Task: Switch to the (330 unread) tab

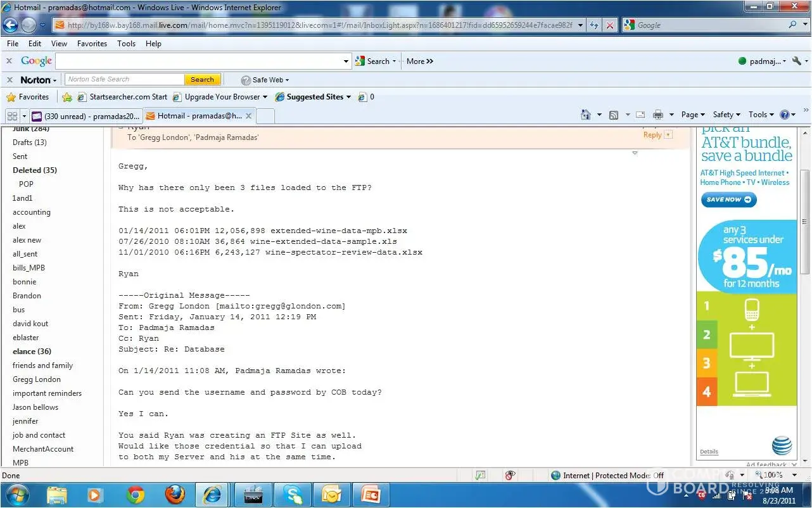Action: (85, 116)
